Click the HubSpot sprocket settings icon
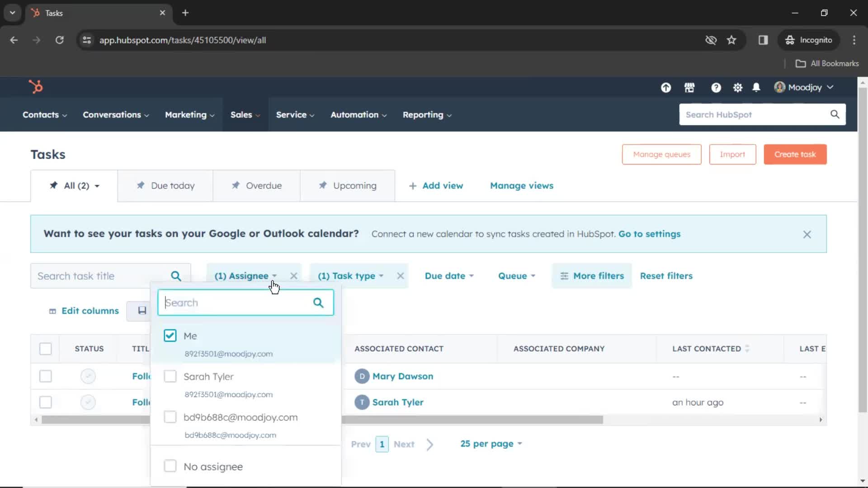The width and height of the screenshot is (868, 488). 737,88
